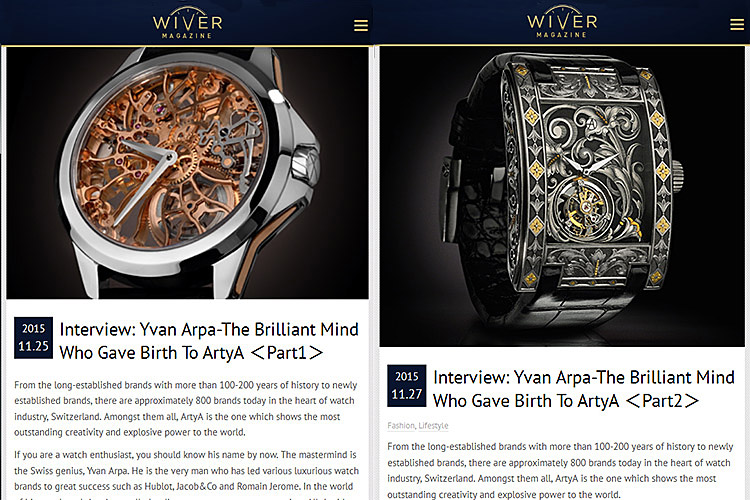The width and height of the screenshot is (750, 500).
Task: Click the 2015 11.27 date badge
Action: click(x=407, y=386)
